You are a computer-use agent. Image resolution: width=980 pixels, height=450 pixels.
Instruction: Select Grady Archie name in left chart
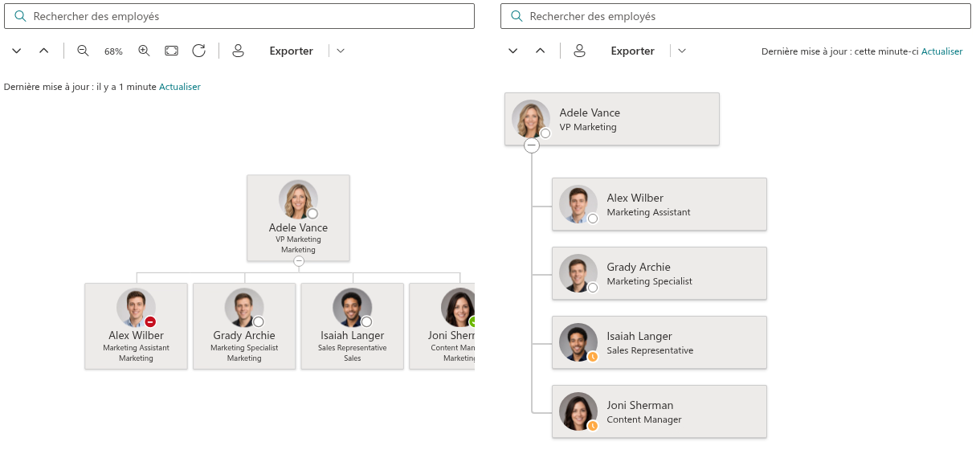tap(244, 335)
